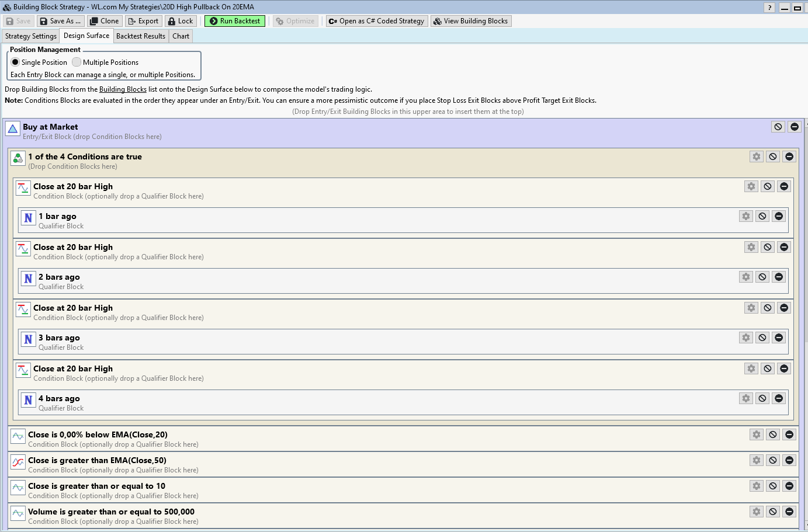Click gear icon for '1 bar ago' qualifier
The height and width of the screenshot is (532, 808).
click(746, 216)
